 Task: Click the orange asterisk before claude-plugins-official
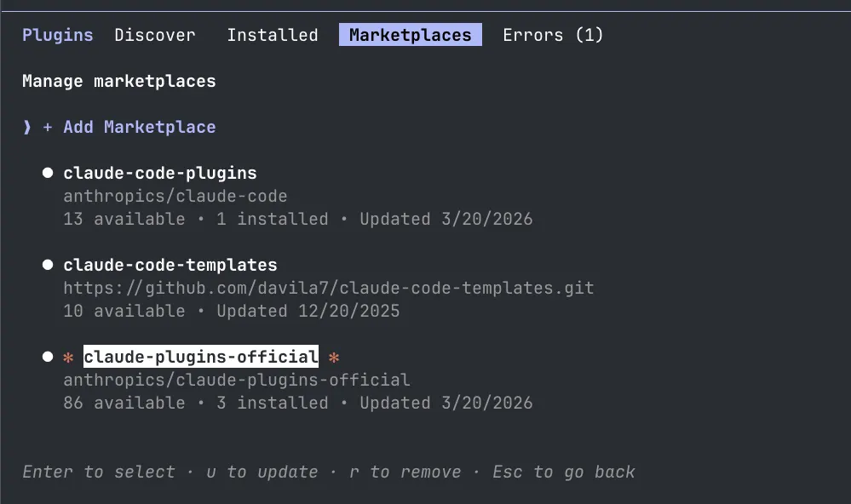68,358
